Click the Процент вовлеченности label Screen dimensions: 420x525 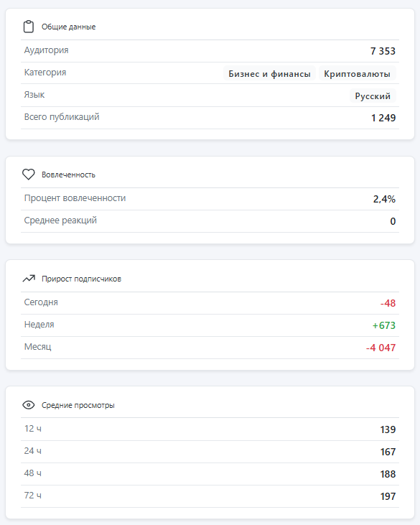tap(75, 198)
